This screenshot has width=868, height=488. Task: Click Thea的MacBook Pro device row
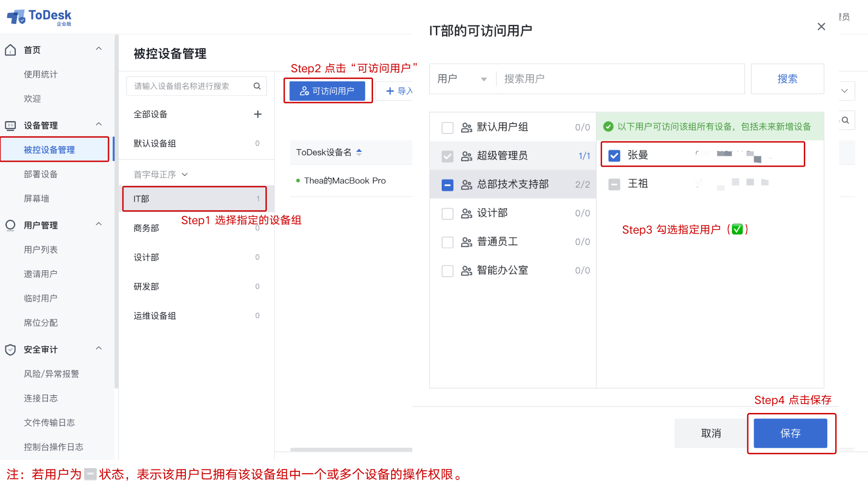click(x=351, y=181)
